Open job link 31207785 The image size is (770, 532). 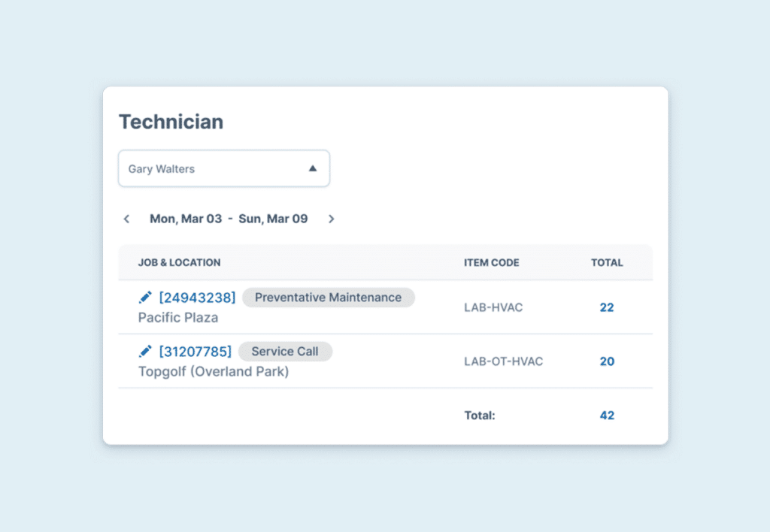(x=195, y=352)
